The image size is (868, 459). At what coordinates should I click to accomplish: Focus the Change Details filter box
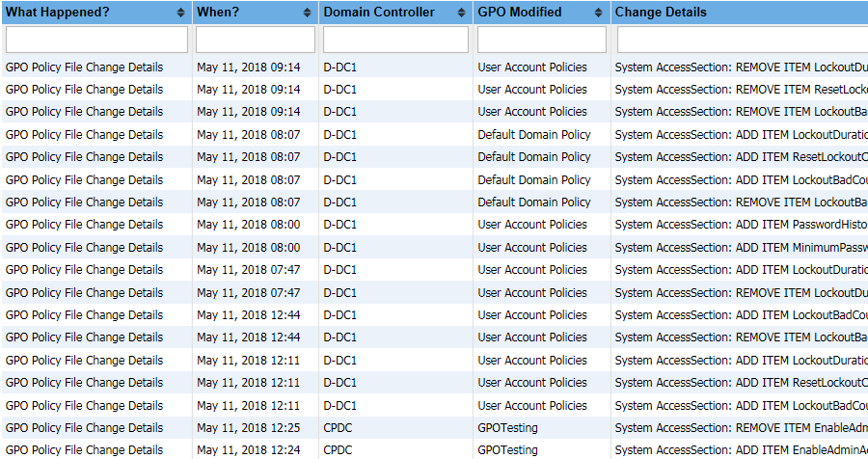point(743,40)
